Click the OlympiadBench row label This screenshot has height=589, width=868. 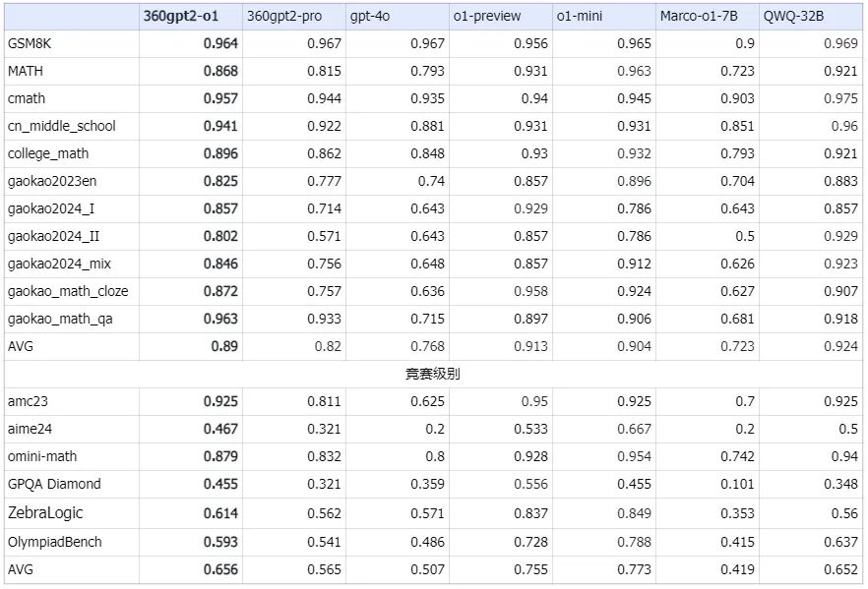click(x=54, y=541)
